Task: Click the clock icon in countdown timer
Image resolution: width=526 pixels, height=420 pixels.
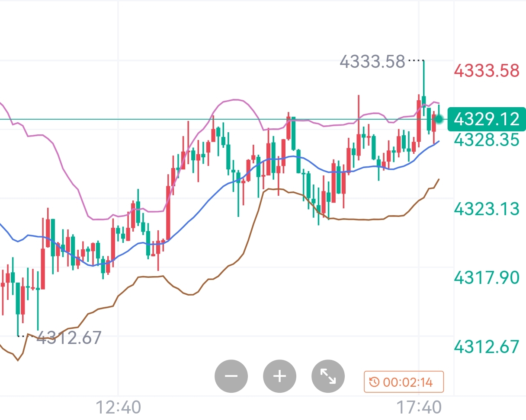Action: point(374,382)
